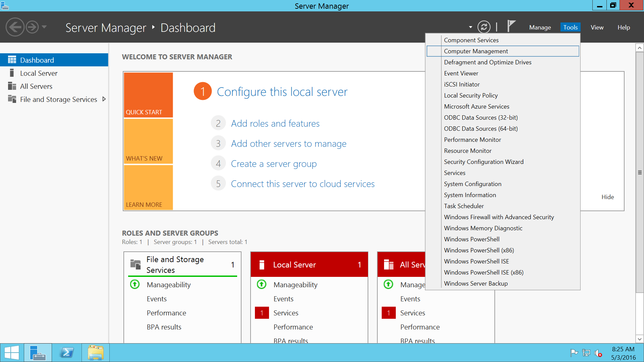
Task: Open ODBC Data Sources (64-bit)
Action: [x=503, y=129]
